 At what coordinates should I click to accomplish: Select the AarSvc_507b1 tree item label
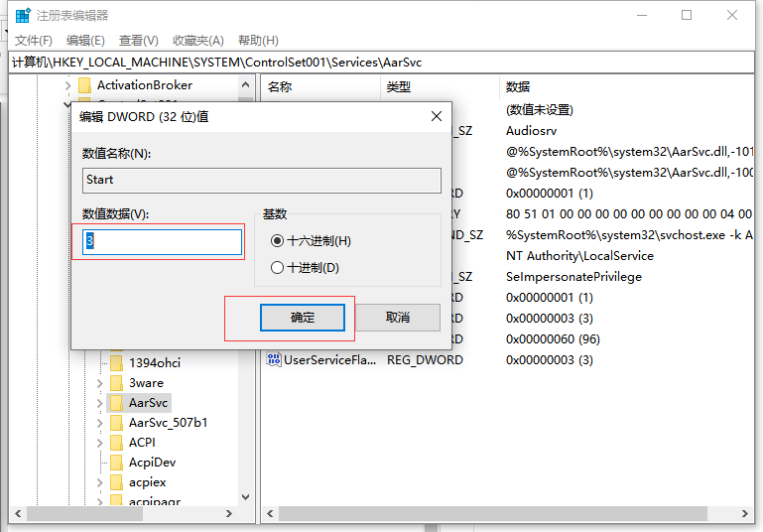(169, 423)
